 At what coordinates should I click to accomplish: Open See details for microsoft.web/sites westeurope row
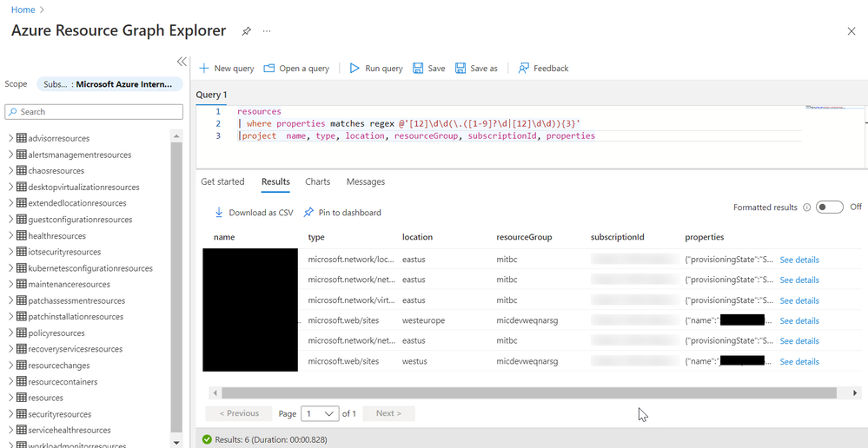tap(799, 320)
